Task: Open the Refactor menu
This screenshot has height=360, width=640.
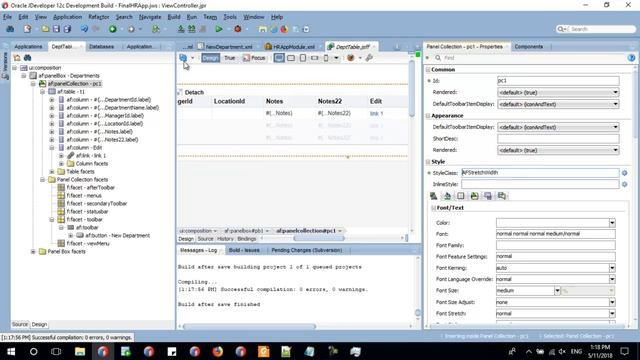Action: pyautogui.click(x=99, y=17)
